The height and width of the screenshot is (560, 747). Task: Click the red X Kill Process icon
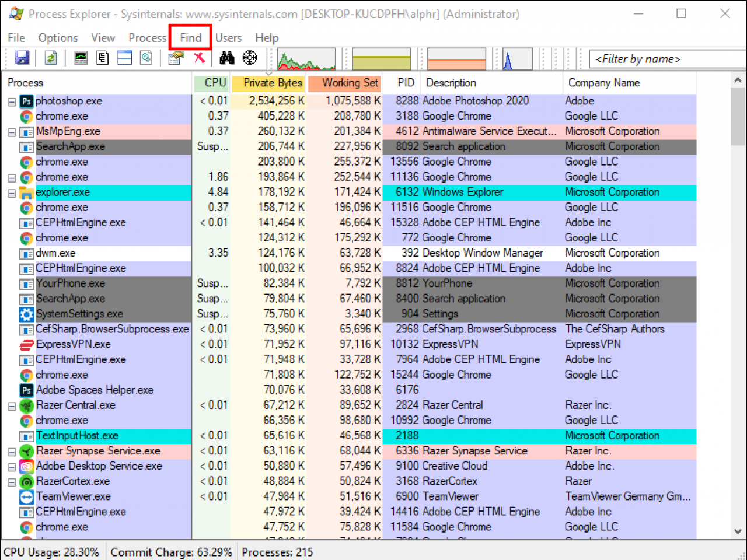(x=200, y=58)
